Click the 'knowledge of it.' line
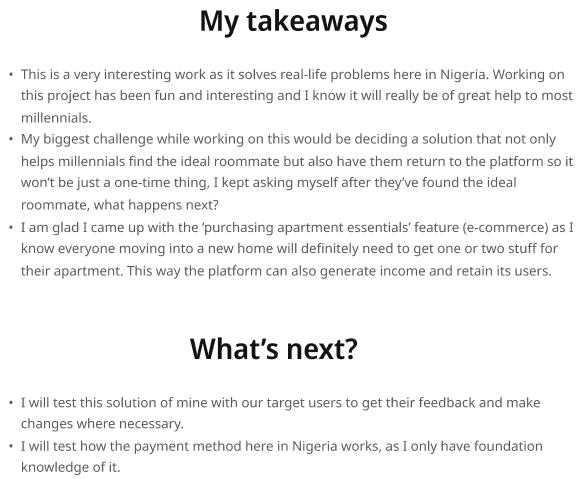Screen dimensions: 586x479 point(71,467)
